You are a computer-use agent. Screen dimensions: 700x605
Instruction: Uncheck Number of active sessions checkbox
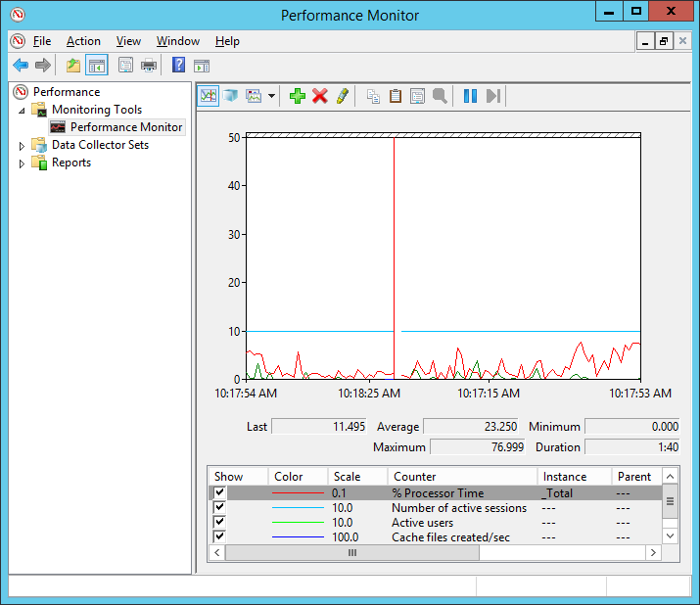coord(219,508)
